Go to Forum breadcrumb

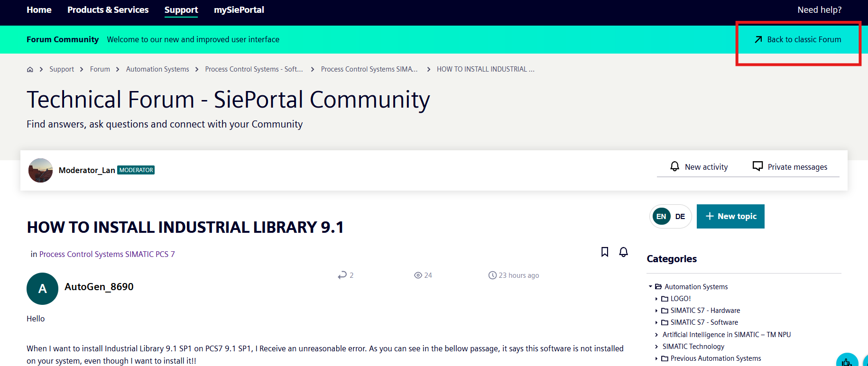point(100,69)
